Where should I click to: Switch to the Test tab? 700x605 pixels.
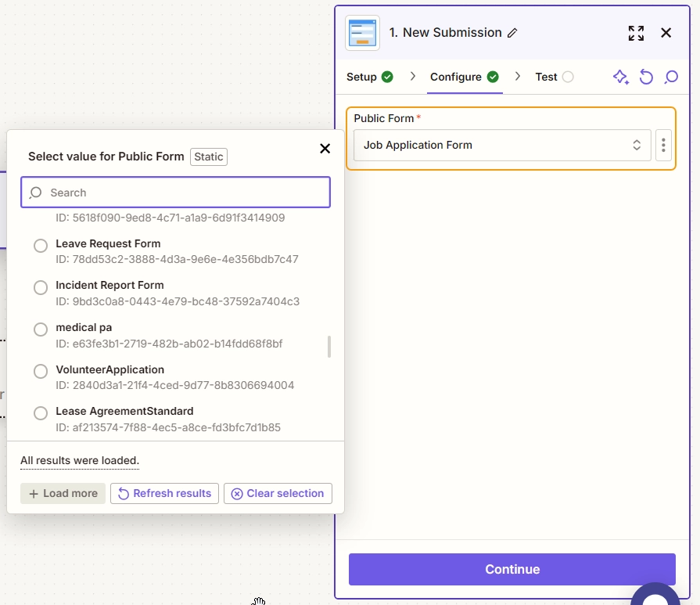click(x=554, y=77)
